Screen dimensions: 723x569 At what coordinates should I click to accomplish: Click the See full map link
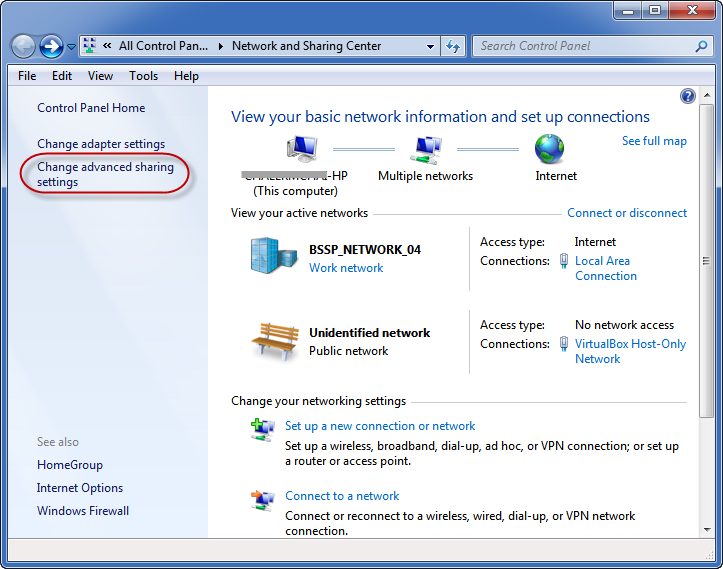[x=654, y=141]
